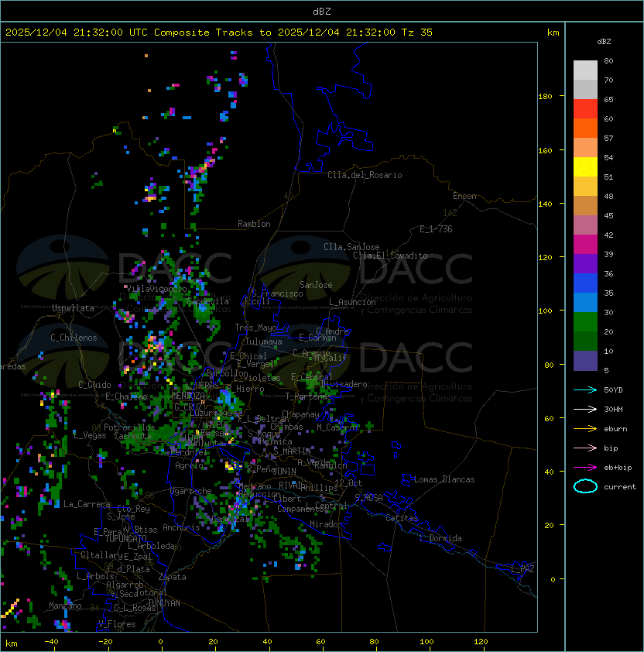Image resolution: width=644 pixels, height=652 pixels.
Task: Click the Encon map label
Action: point(464,196)
